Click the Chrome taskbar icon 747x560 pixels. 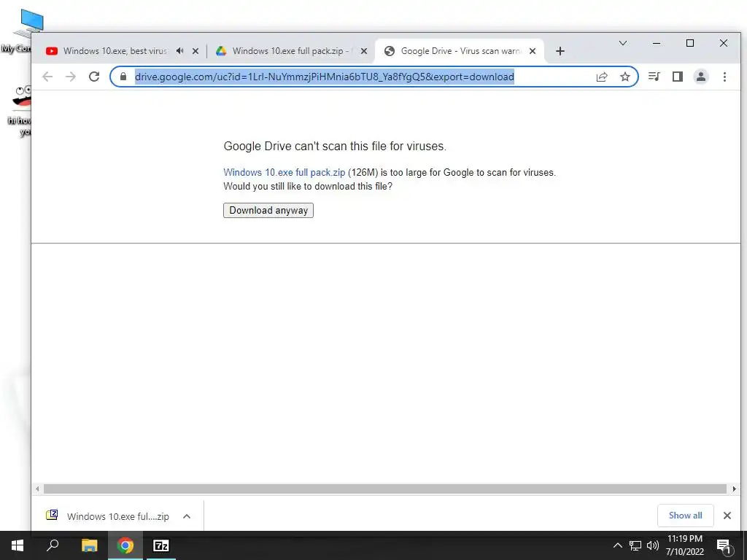[125, 545]
